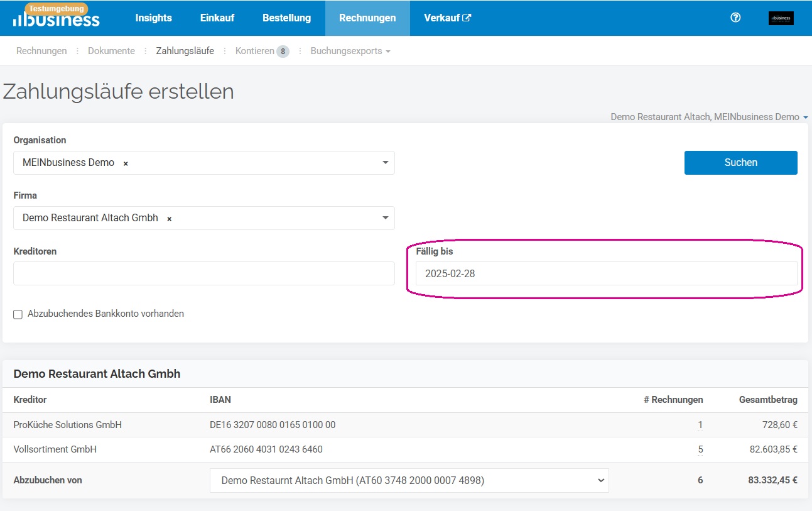This screenshot has height=511, width=812.
Task: Go to Dokumente submenu
Action: pyautogui.click(x=111, y=51)
